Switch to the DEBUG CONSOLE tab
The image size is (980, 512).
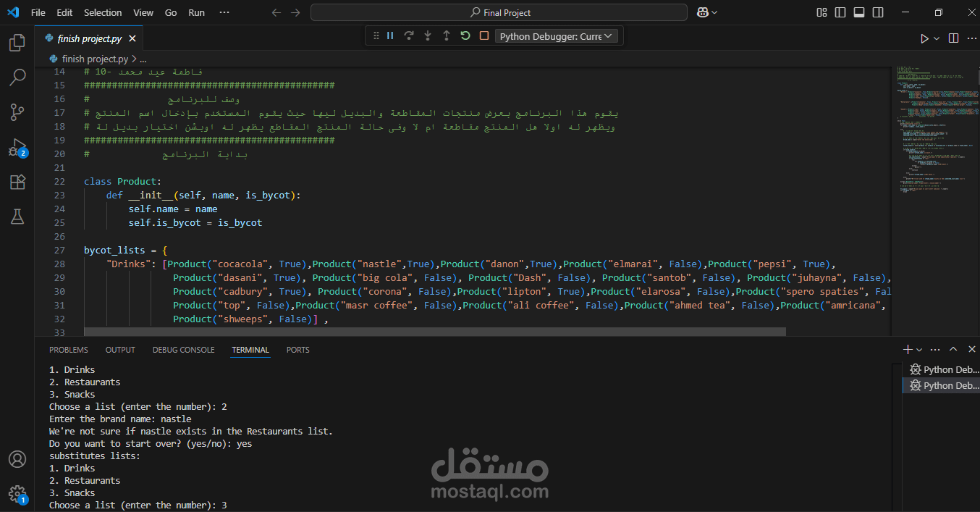click(184, 350)
